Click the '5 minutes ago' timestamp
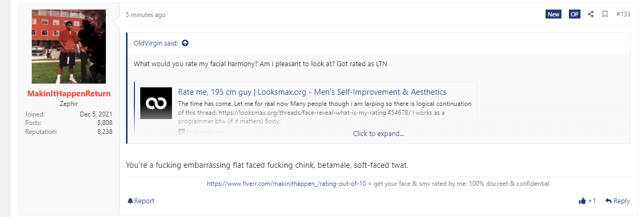The height and width of the screenshot is (217, 644). (x=146, y=15)
